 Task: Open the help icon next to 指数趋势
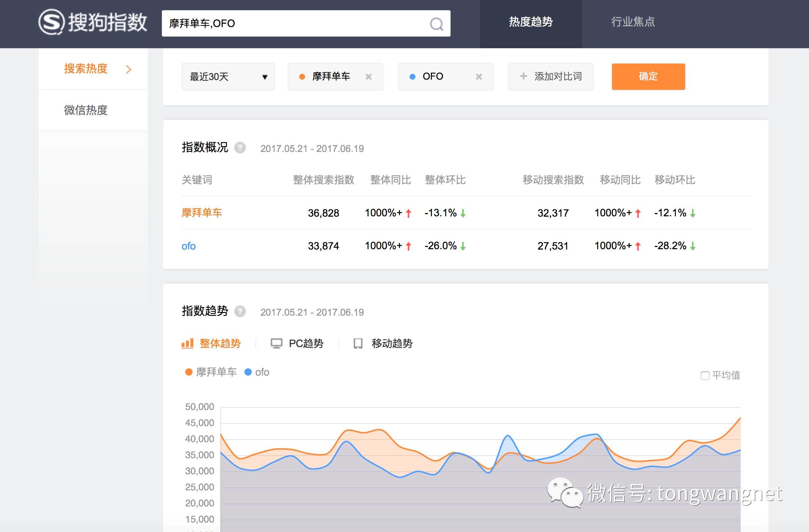(x=240, y=311)
